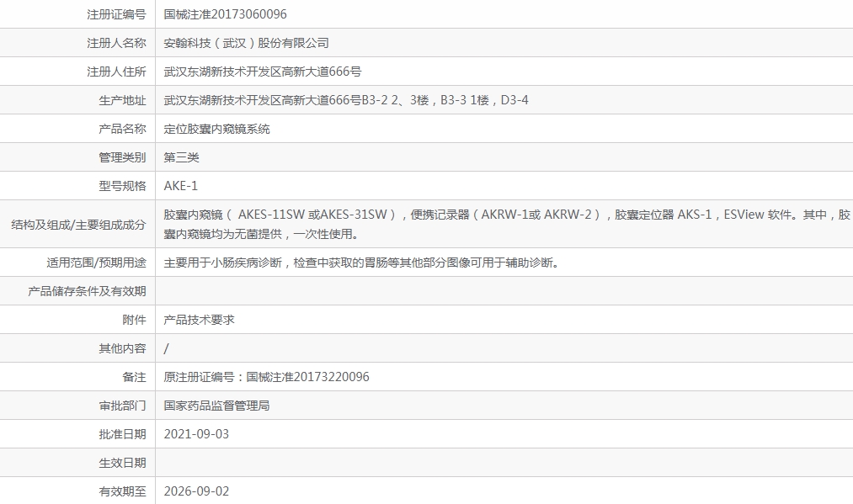Click the label 管理类别

tap(122, 157)
